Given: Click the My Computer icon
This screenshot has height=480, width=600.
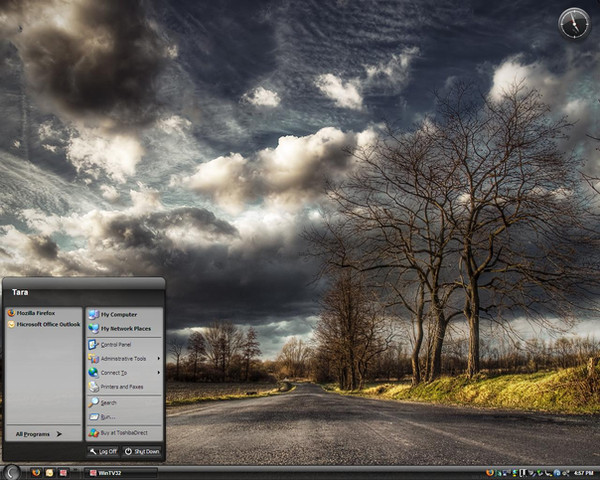Looking at the screenshot, I should click(x=94, y=314).
